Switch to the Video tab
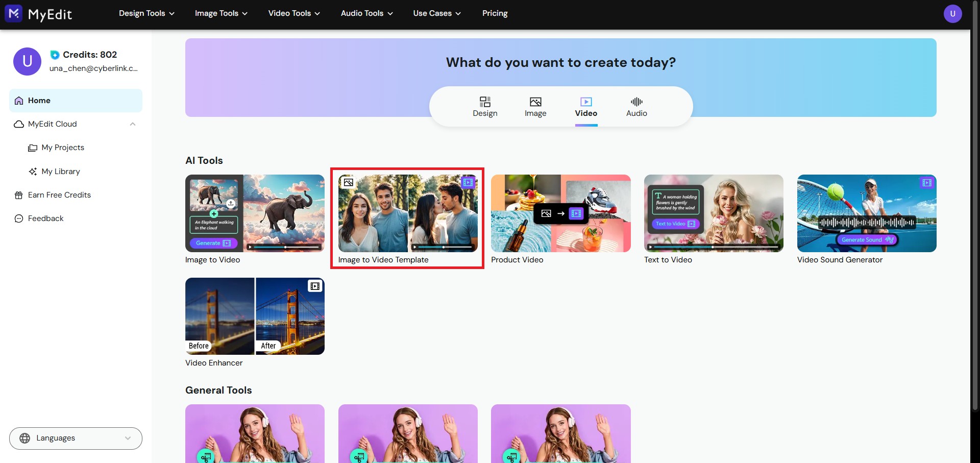 [x=586, y=107]
